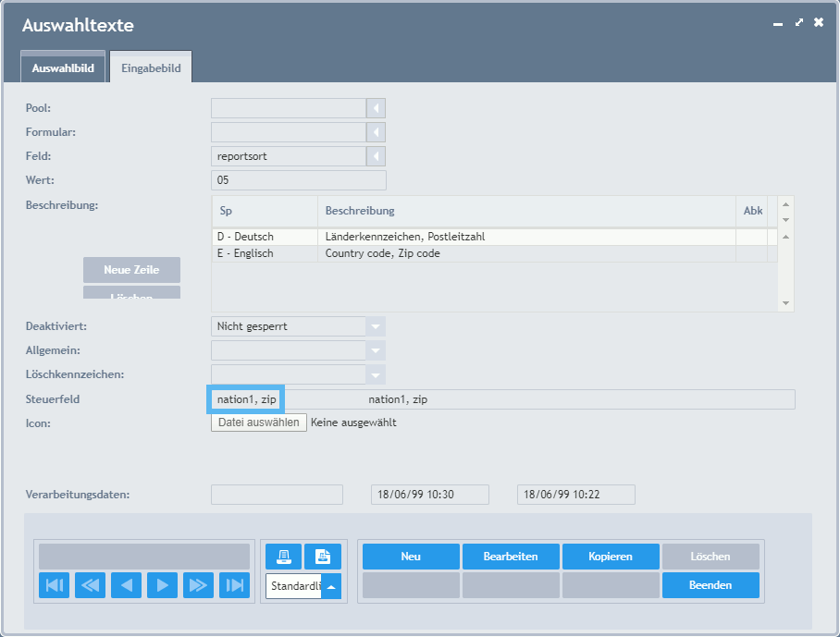Click the document export icon button
This screenshot has height=637, width=840.
tap(323, 557)
